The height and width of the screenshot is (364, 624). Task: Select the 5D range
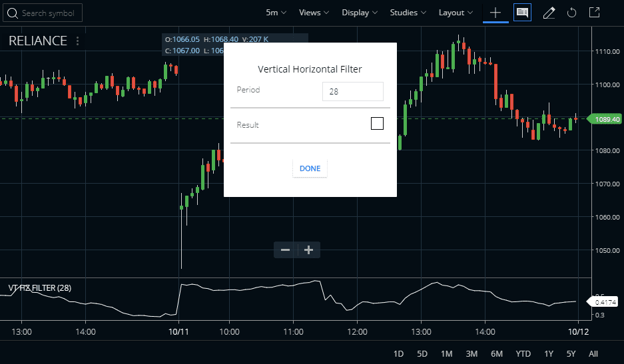coord(422,353)
